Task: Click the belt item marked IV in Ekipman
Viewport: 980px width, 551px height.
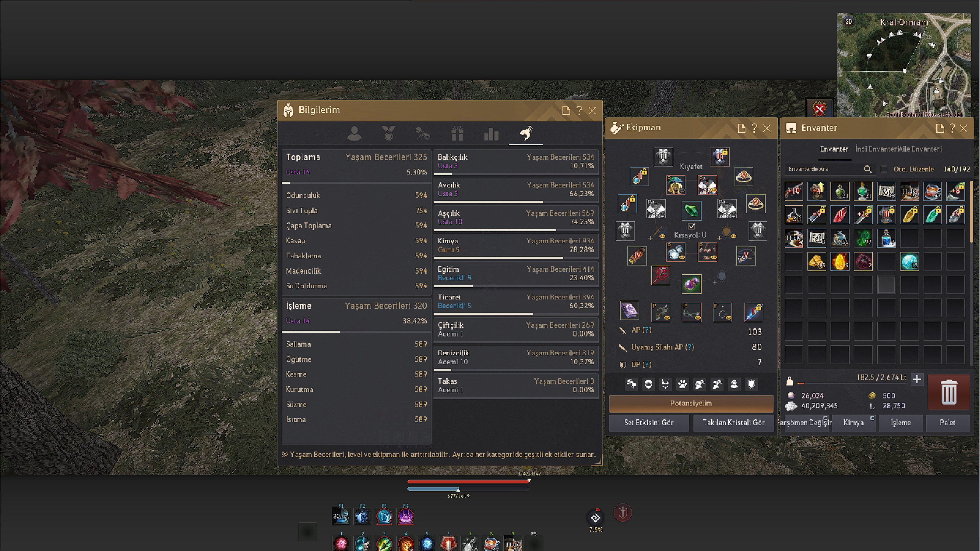Action: pos(637,256)
